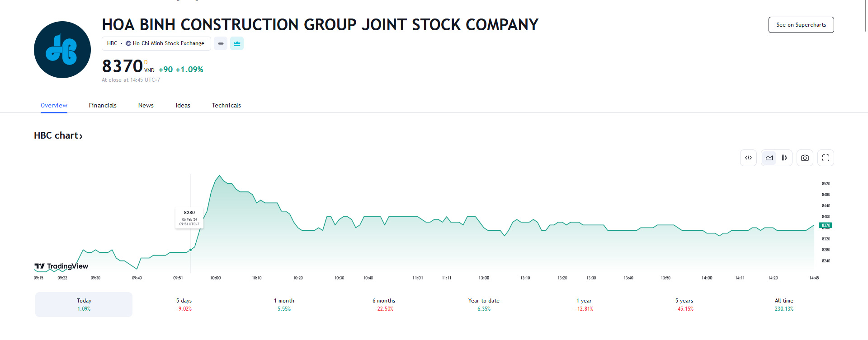The image size is (868, 340).
Task: Open the HBC Ho Chi Minh Stock Exchange selector
Action: [x=156, y=43]
